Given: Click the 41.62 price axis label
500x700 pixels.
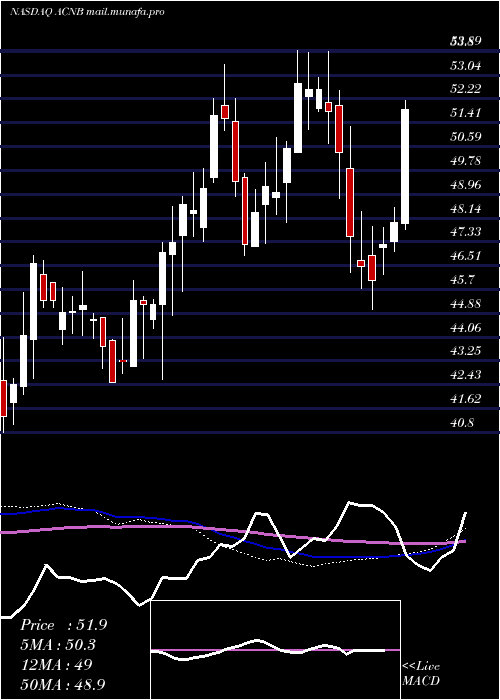Looking at the screenshot, I should pyautogui.click(x=466, y=399).
